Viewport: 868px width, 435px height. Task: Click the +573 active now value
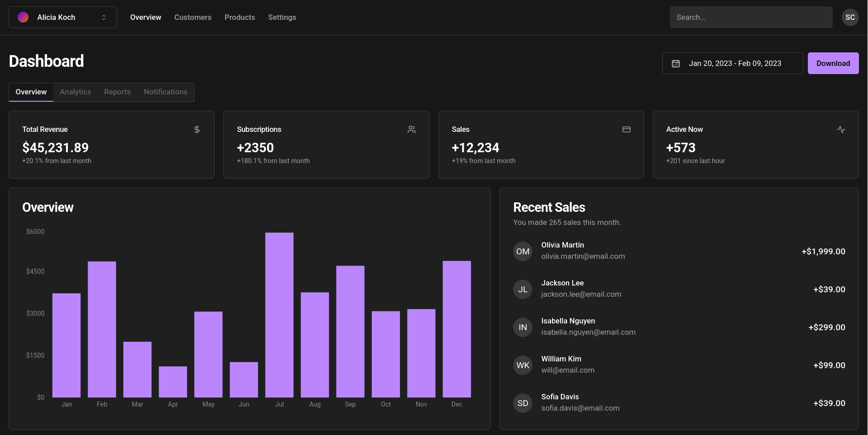(x=681, y=148)
